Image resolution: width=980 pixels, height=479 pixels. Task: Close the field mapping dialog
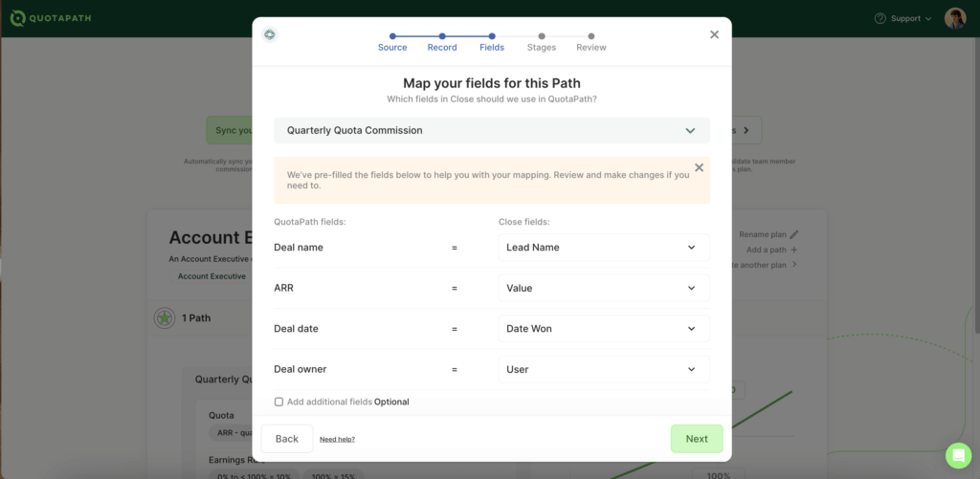point(714,34)
